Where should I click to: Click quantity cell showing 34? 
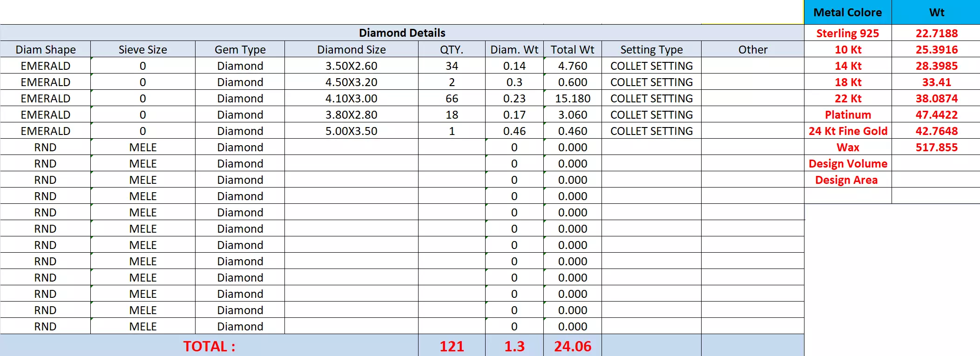(x=452, y=66)
